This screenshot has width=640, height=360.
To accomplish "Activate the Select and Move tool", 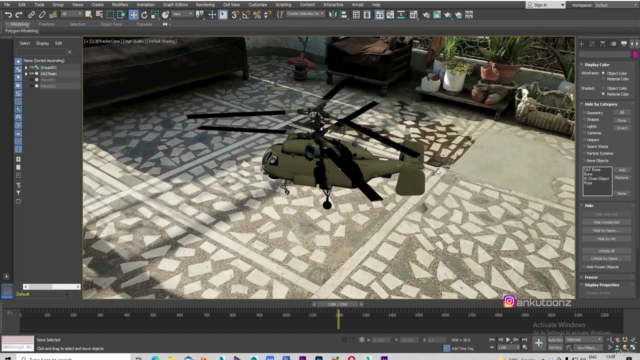I will 133,15.
